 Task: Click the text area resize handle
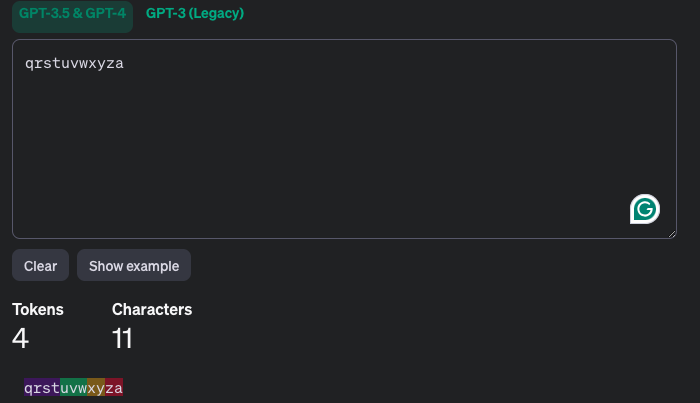click(671, 233)
